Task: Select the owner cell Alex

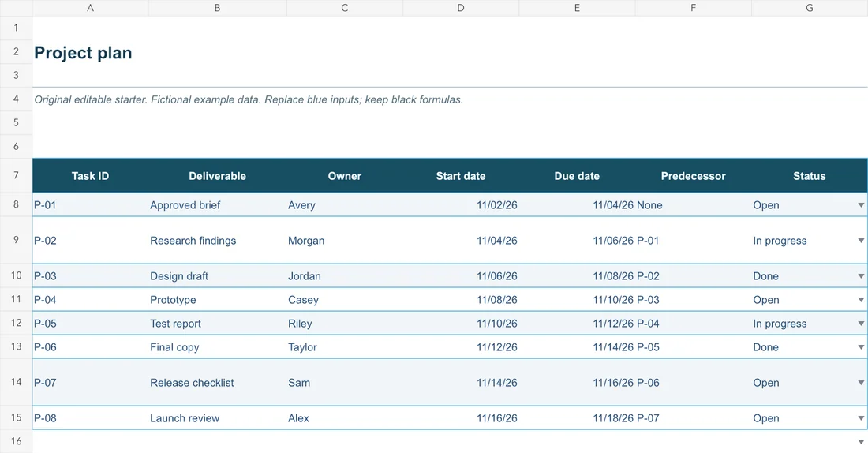Action: tap(345, 418)
